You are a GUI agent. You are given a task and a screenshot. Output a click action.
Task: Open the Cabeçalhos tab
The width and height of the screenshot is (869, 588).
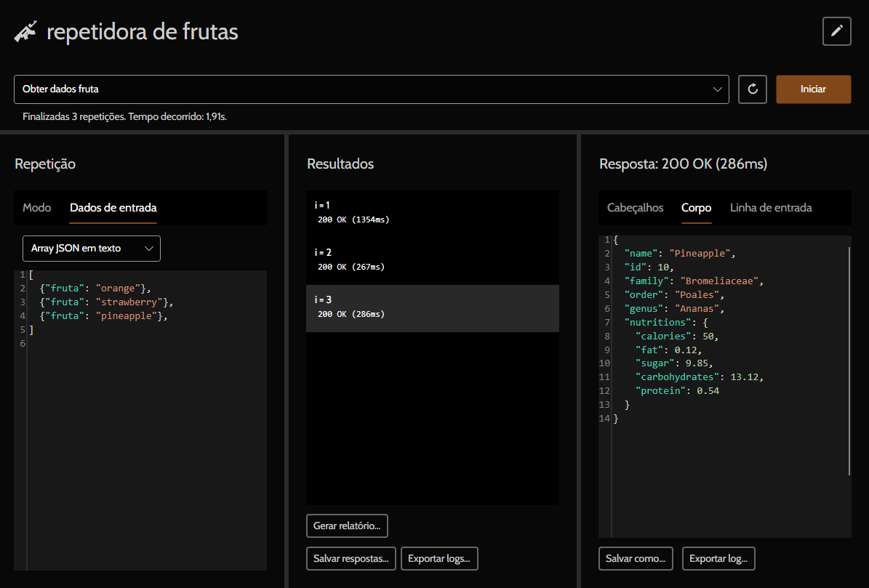[635, 208]
